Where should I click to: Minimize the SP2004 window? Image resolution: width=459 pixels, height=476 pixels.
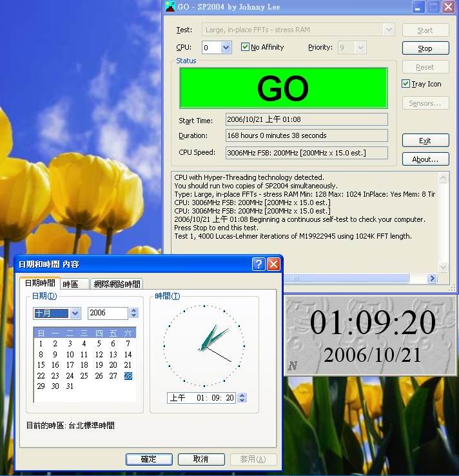(418, 6)
